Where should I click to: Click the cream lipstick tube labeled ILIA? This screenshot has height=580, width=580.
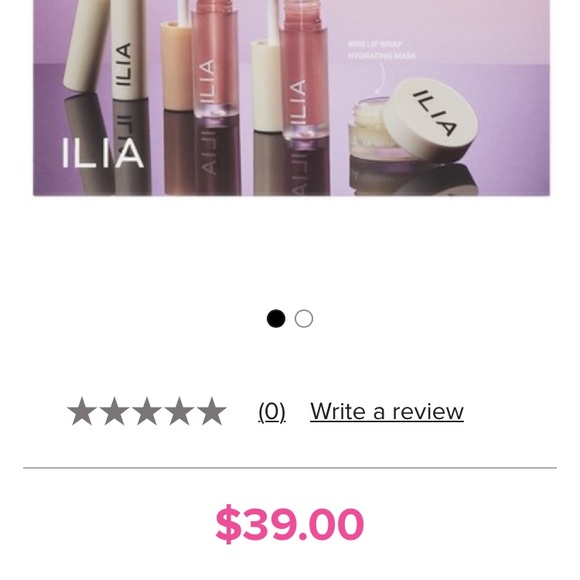point(128,50)
